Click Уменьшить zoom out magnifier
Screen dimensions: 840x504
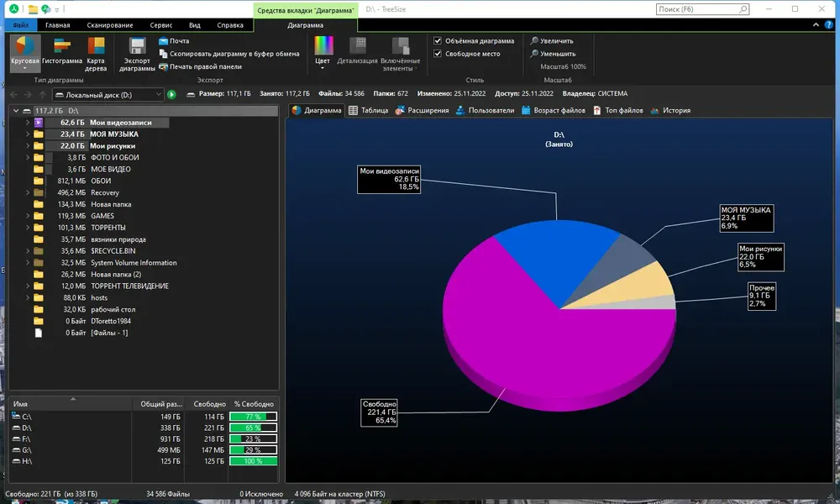tap(553, 54)
